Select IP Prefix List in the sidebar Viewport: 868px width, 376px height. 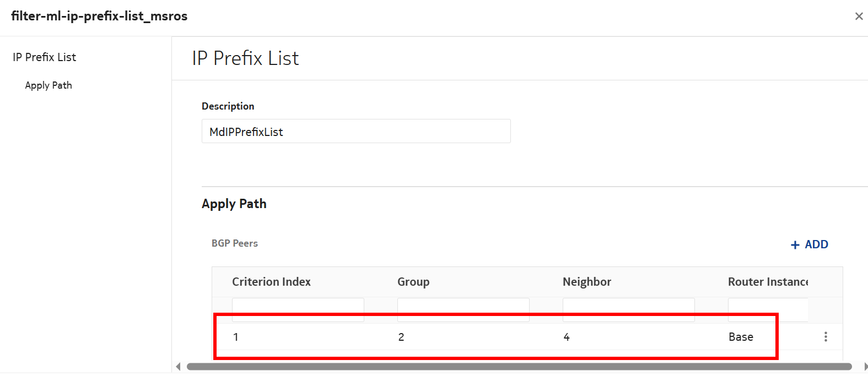[45, 57]
